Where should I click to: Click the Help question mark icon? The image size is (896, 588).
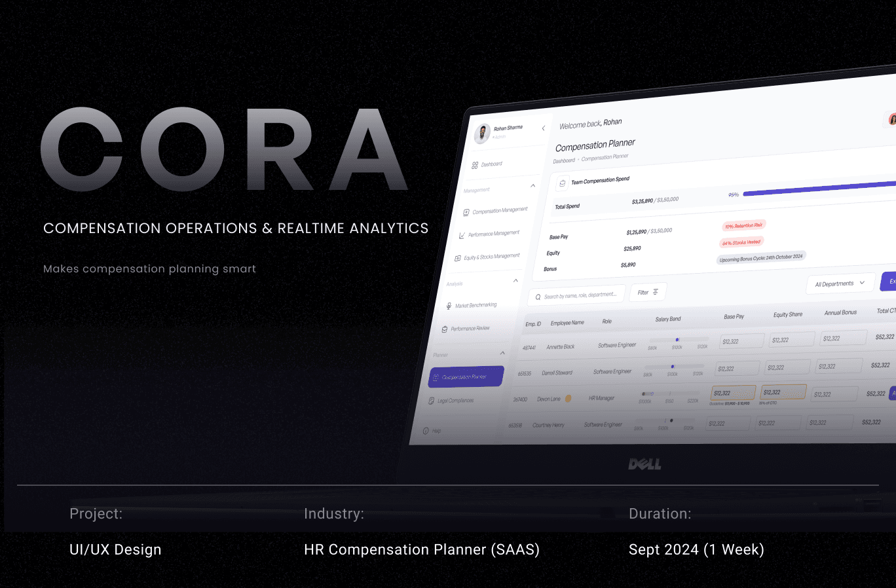click(x=426, y=431)
